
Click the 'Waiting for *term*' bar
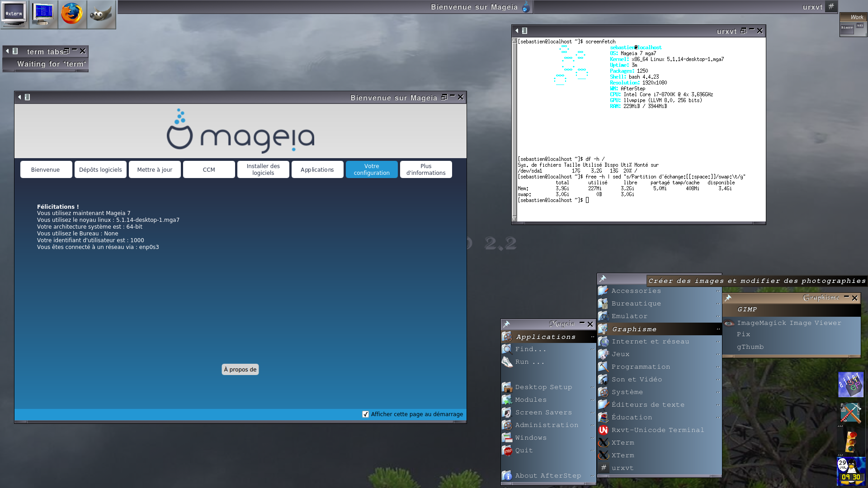coord(45,64)
